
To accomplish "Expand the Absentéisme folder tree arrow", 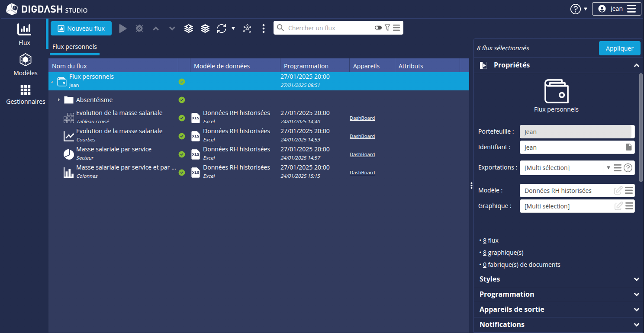I will click(58, 100).
